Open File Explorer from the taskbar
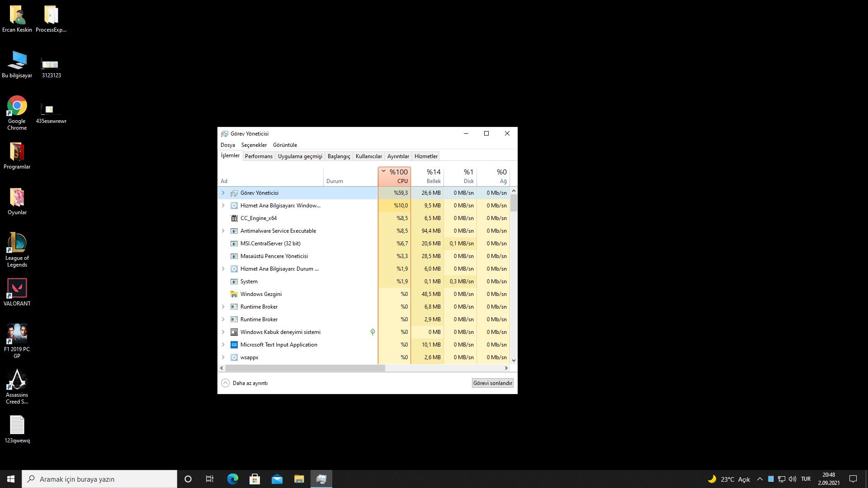Image resolution: width=868 pixels, height=488 pixels. (x=299, y=479)
